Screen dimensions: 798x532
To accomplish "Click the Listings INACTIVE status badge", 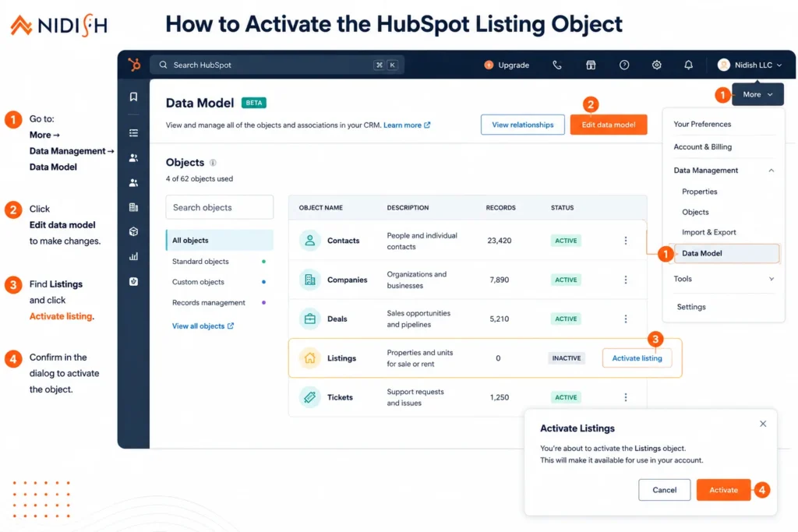I will click(x=567, y=358).
